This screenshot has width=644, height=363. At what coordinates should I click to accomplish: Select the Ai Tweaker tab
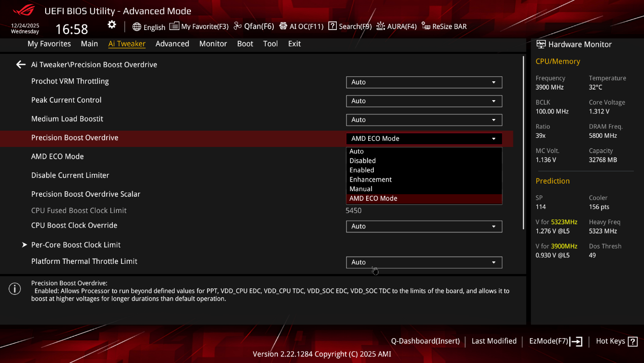point(127,44)
